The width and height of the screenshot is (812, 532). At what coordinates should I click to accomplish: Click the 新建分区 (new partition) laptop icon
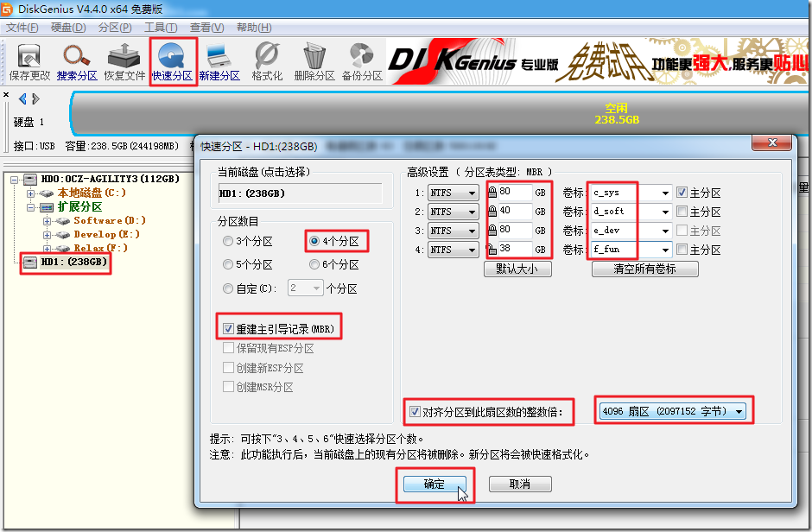219,63
